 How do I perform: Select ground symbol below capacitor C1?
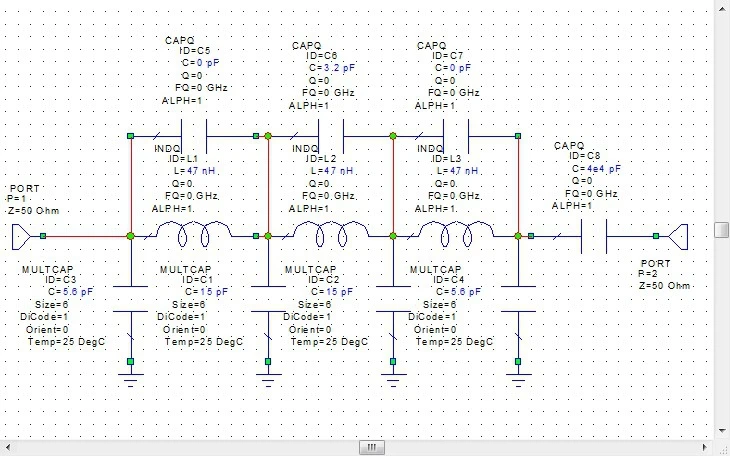click(x=268, y=380)
